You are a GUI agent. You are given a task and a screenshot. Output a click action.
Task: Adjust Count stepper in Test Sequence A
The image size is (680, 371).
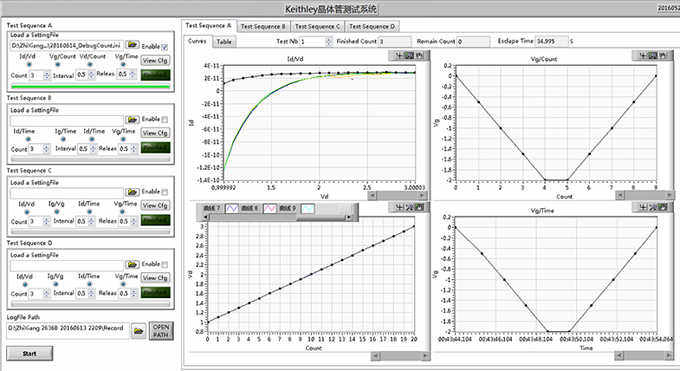coord(47,76)
